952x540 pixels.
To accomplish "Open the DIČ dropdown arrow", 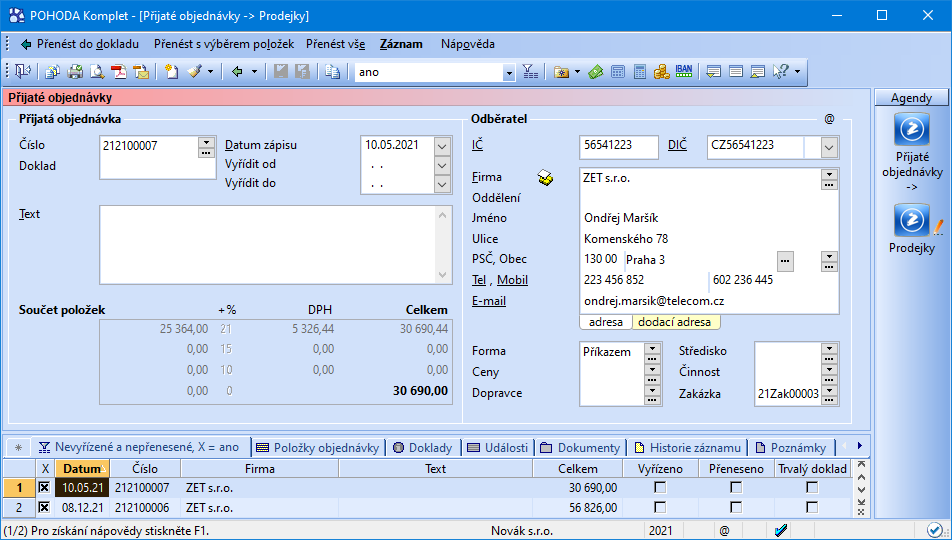I will (829, 147).
